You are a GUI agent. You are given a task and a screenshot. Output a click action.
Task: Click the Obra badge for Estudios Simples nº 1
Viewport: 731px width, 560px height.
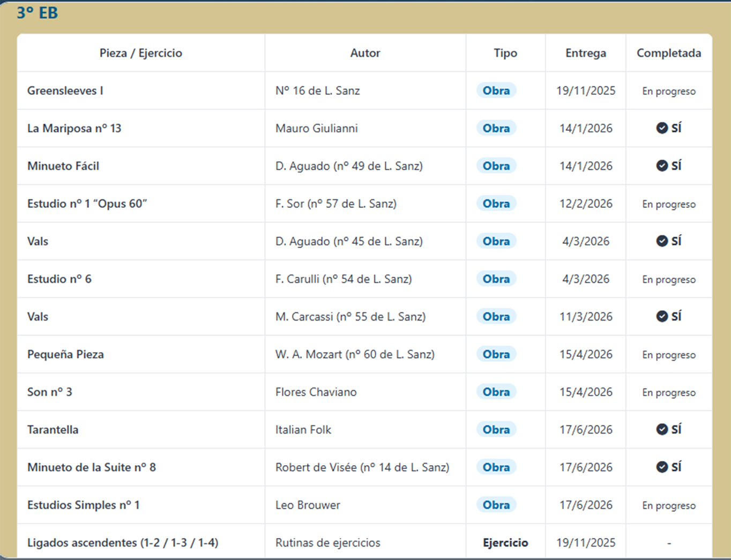pos(496,505)
